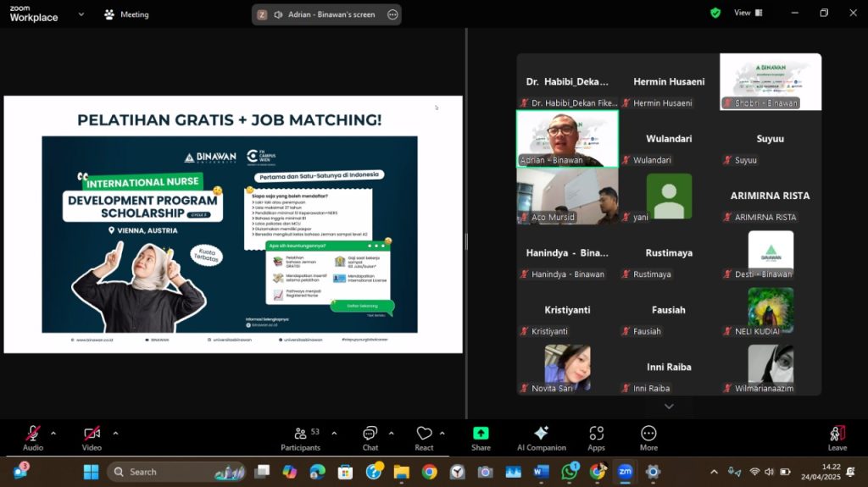Open the Zoom Workplace dropdown menu
The width and height of the screenshot is (868, 487).
pyautogui.click(x=81, y=14)
